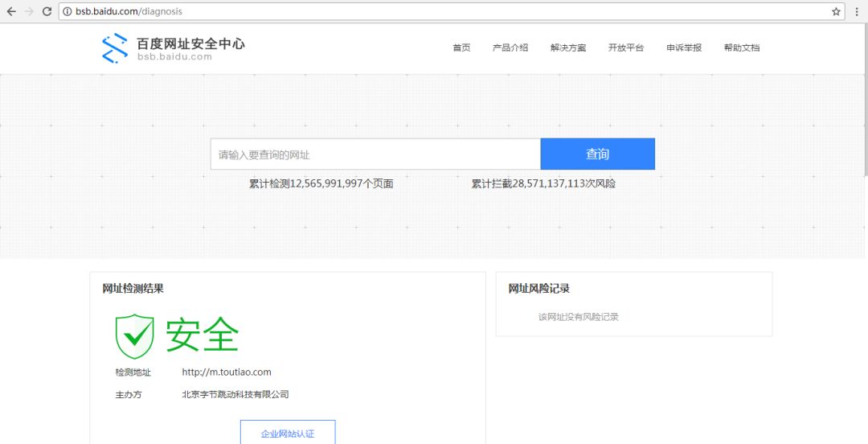The height and width of the screenshot is (444, 868).
Task: Click the page vertical scrollbar
Action: point(865,97)
